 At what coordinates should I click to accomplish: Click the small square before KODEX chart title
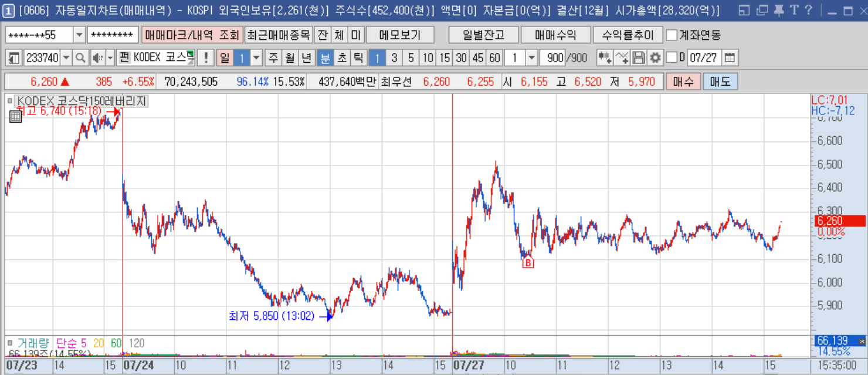point(10,101)
